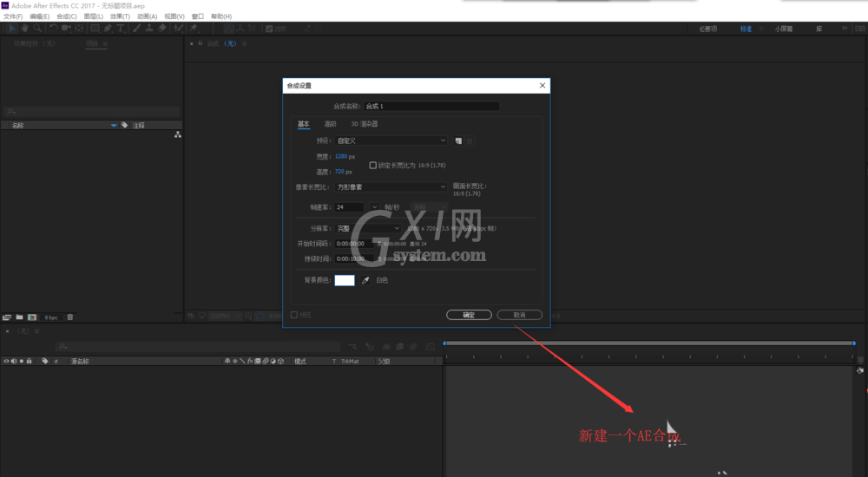Select the Puppet Pin tool
Viewport: 868px width, 477px height.
[x=194, y=29]
